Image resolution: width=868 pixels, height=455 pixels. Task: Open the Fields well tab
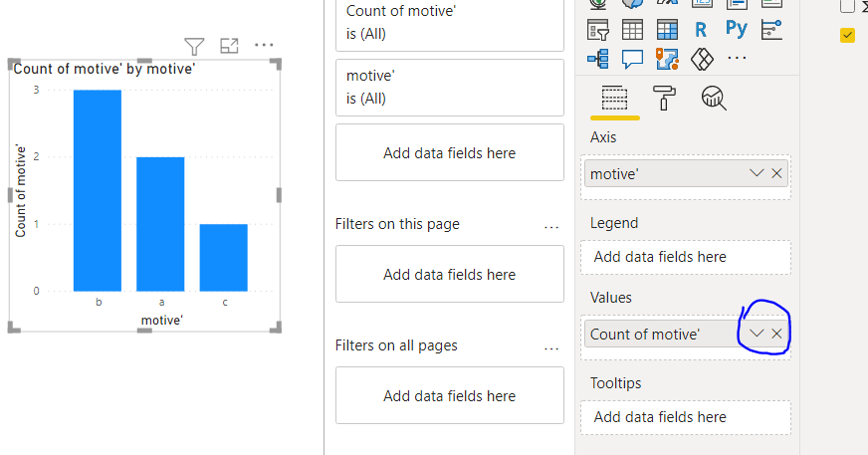614,99
